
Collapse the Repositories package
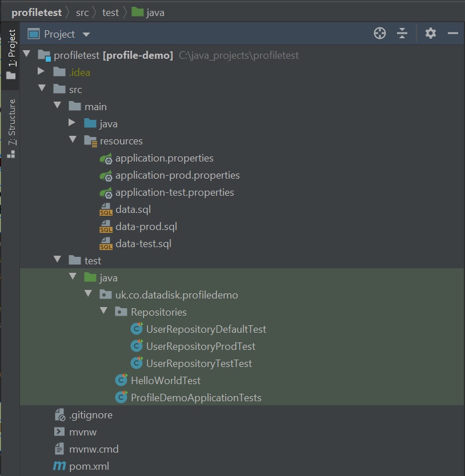pyautogui.click(x=103, y=312)
